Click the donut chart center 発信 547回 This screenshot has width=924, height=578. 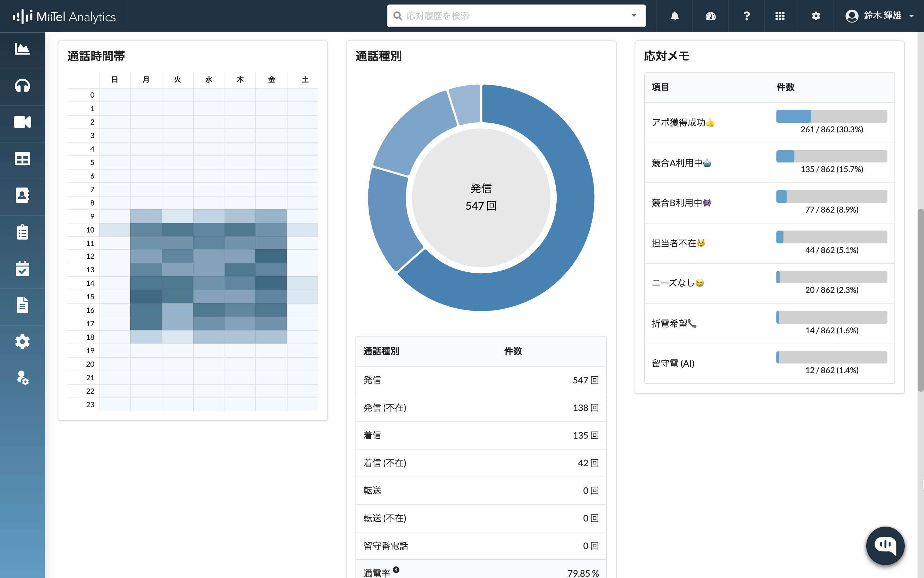(481, 197)
